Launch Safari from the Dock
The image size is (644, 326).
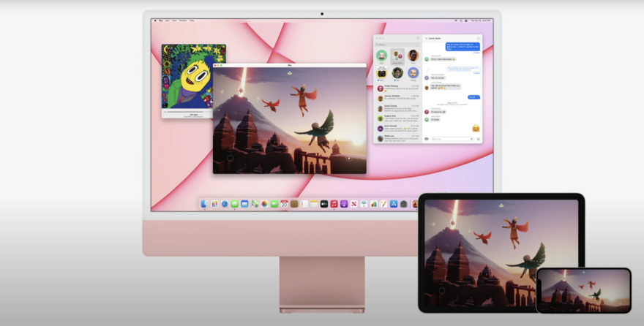[x=225, y=204]
